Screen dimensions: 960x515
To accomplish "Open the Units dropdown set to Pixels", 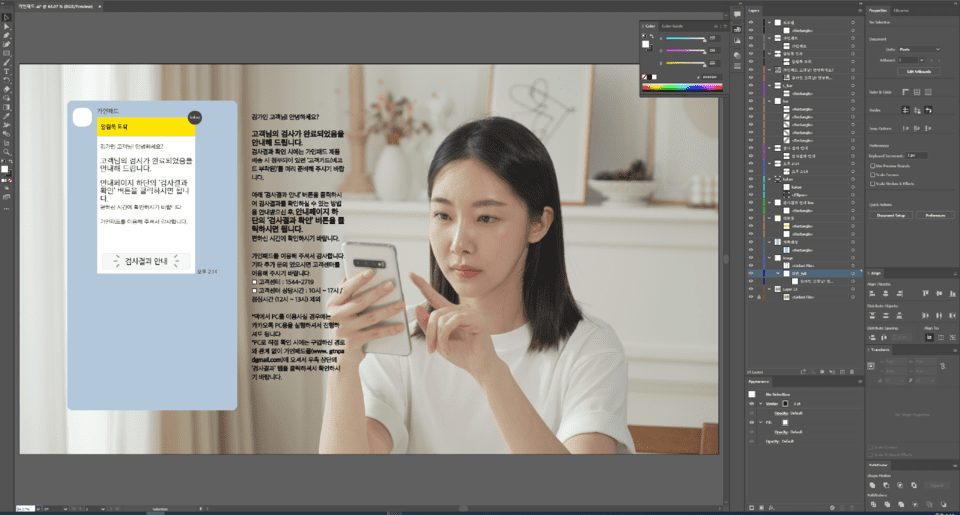I will point(919,49).
